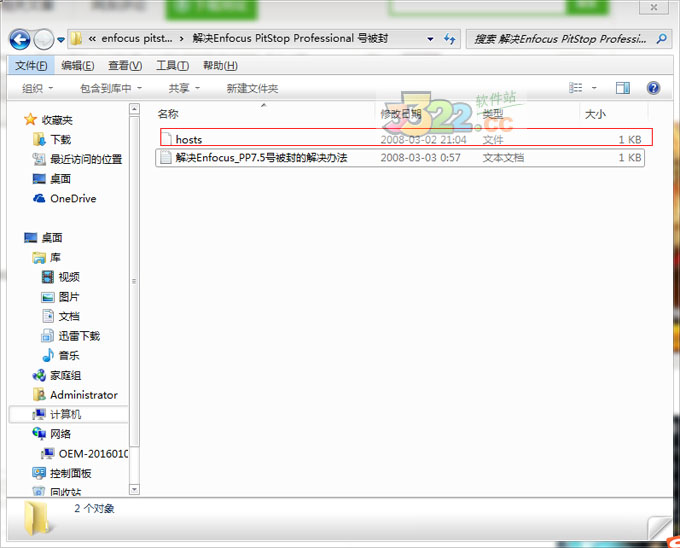
Task: Open 下载 under favorites
Action: tap(60, 140)
